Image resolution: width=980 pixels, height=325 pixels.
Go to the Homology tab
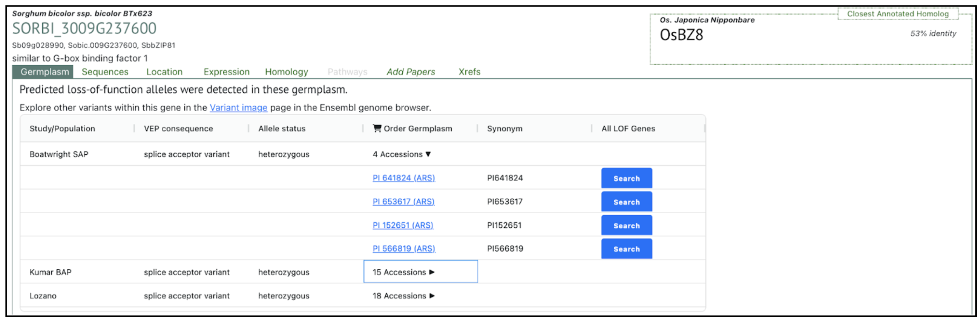click(286, 72)
